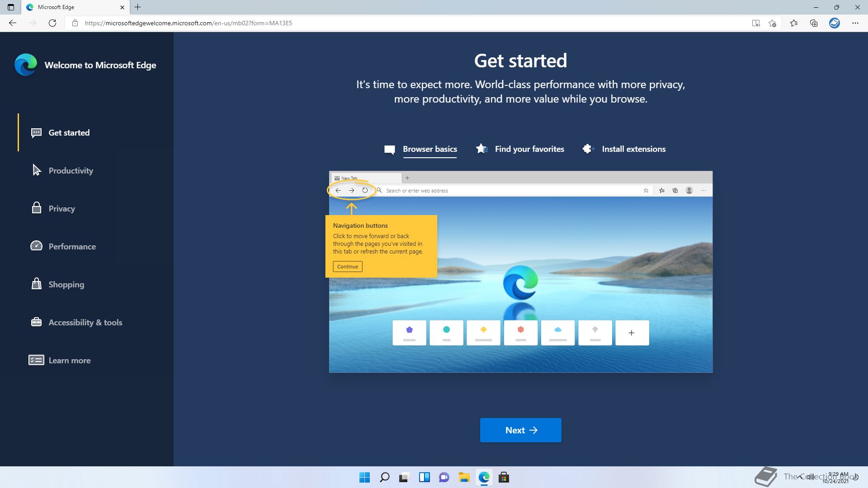Open the Performance section

[x=72, y=246]
